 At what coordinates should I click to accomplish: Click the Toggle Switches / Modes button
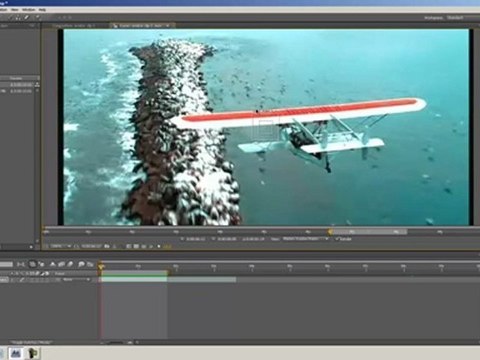tap(32, 342)
